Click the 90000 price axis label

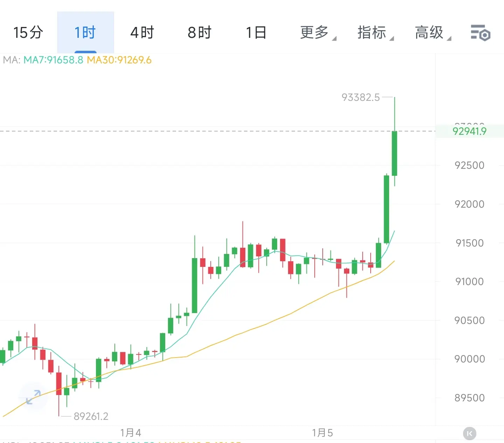pyautogui.click(x=469, y=359)
